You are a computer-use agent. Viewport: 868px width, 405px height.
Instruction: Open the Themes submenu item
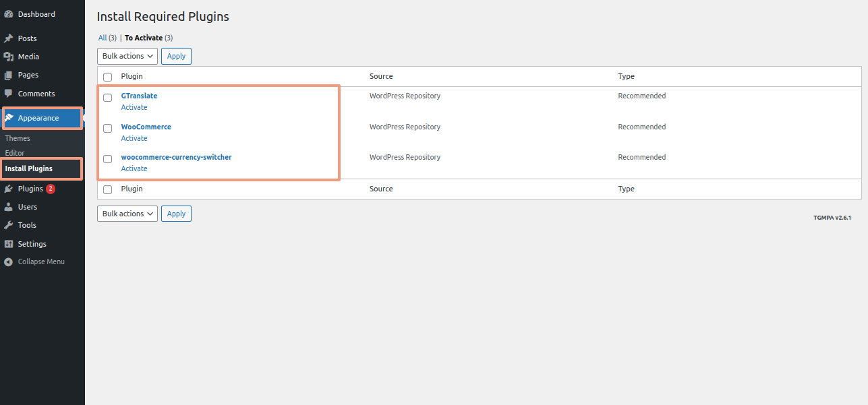click(18, 138)
